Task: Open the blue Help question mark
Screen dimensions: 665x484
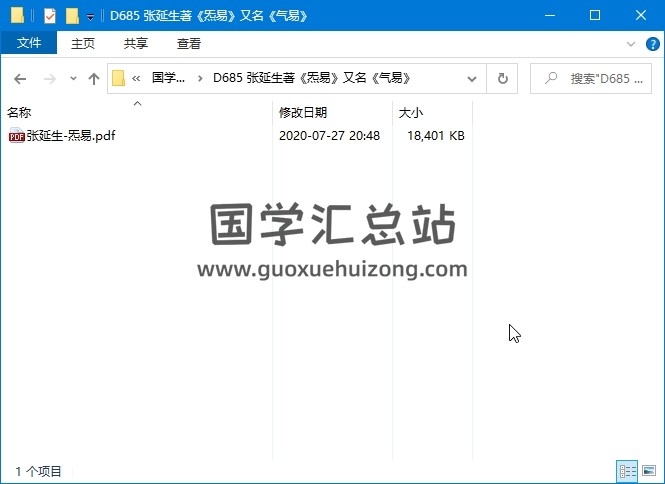Action: pyautogui.click(x=652, y=44)
